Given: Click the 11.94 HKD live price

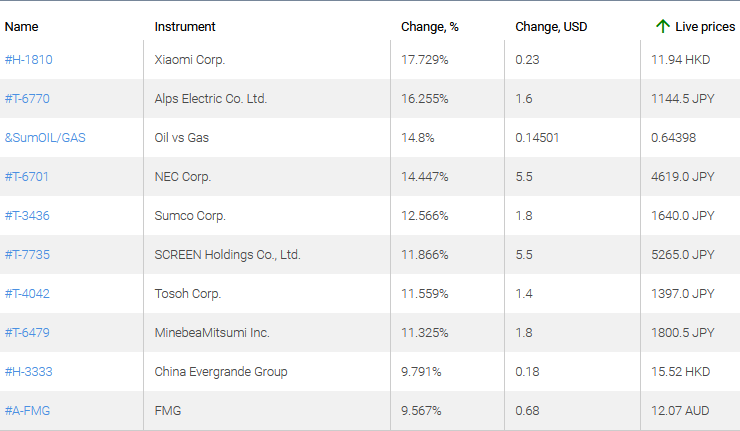Looking at the screenshot, I should pyautogui.click(x=680, y=60).
